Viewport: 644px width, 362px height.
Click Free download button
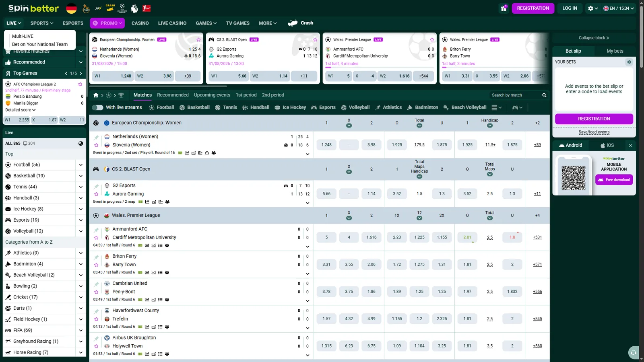614,180
